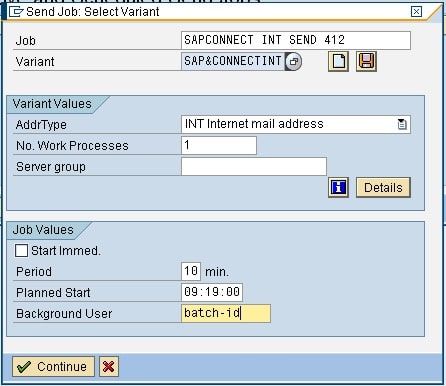Edit the No. Work Processes field
This screenshot has width=446, height=386.
point(219,145)
